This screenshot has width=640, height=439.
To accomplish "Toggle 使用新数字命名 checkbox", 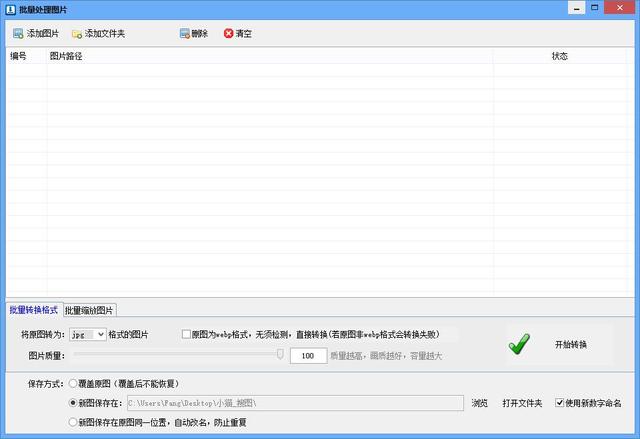I will [x=560, y=403].
